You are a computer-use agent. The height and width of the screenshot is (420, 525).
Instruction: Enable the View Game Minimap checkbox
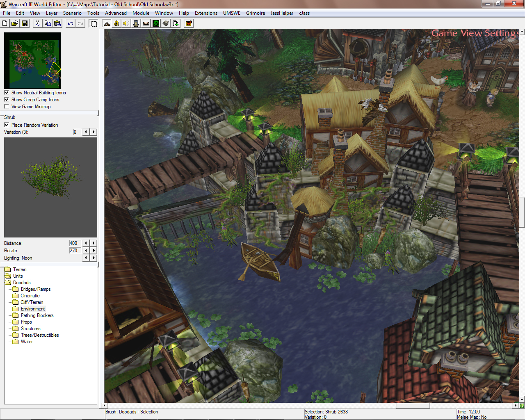point(7,107)
